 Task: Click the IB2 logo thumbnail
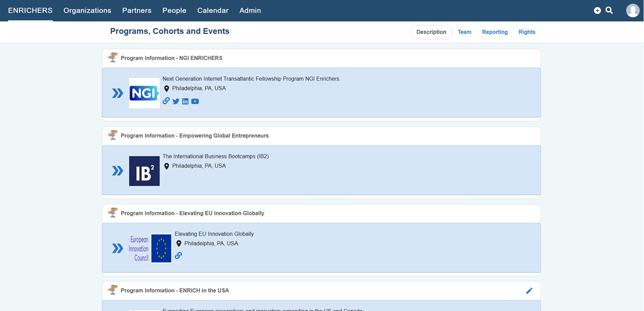pyautogui.click(x=144, y=171)
